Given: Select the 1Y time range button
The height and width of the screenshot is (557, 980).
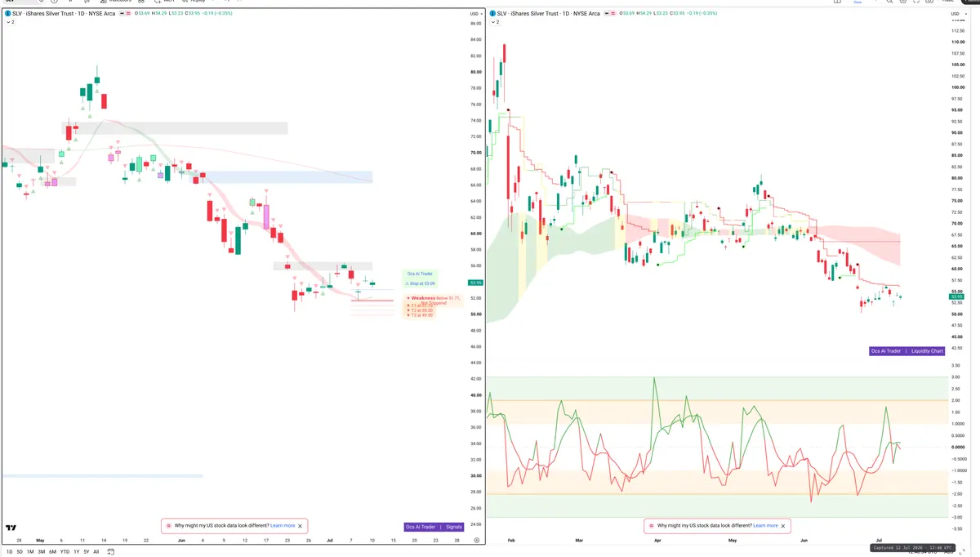Looking at the screenshot, I should [76, 552].
